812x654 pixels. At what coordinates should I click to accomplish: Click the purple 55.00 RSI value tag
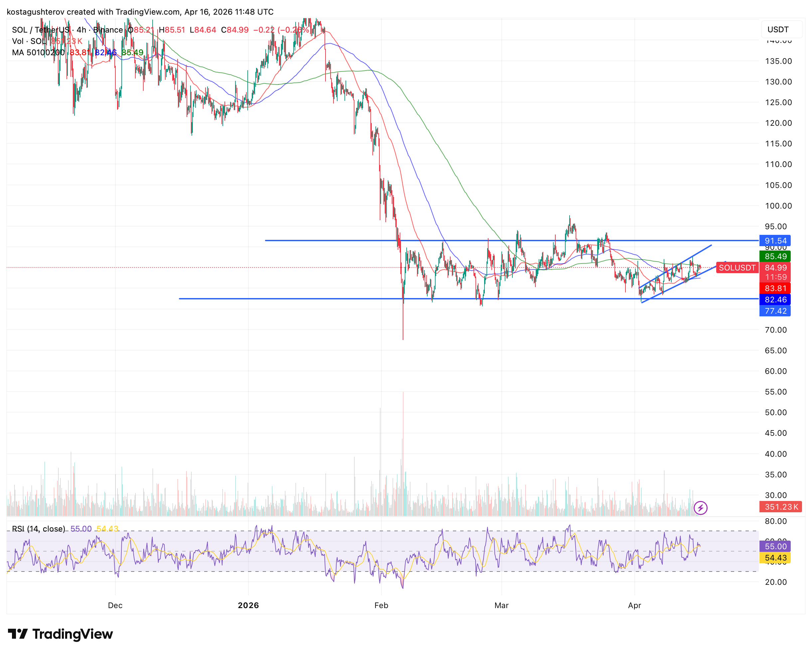click(775, 546)
